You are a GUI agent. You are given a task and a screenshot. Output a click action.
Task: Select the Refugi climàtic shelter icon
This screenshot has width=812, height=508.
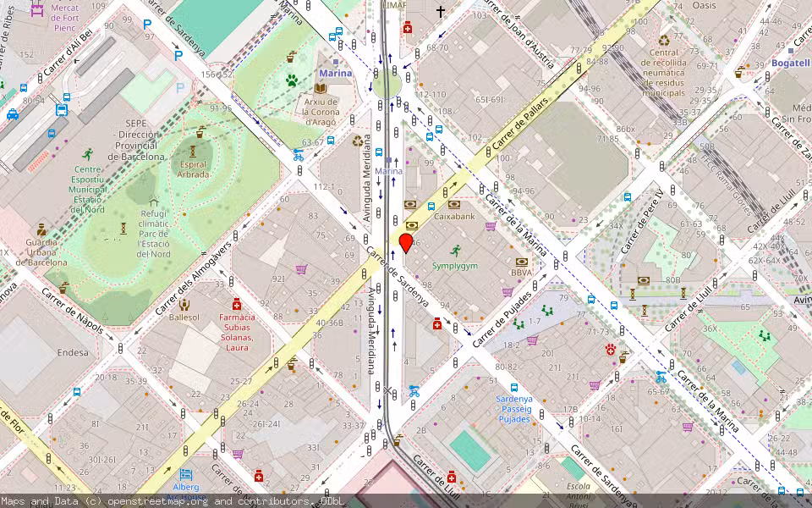153,202
